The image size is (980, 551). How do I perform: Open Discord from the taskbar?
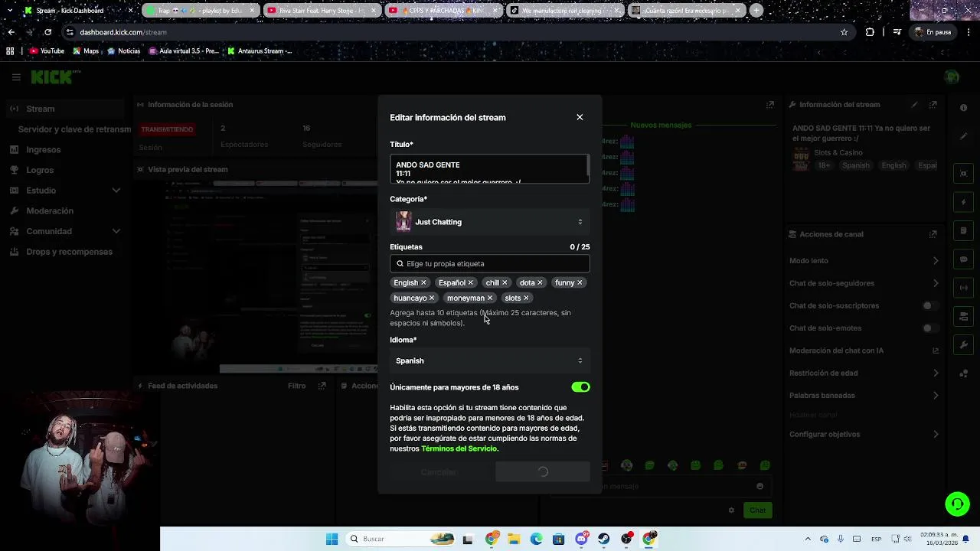click(581, 539)
